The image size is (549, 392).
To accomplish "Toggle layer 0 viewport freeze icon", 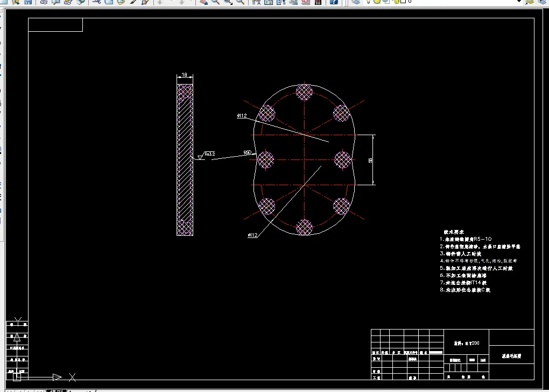I will [x=386, y=2].
